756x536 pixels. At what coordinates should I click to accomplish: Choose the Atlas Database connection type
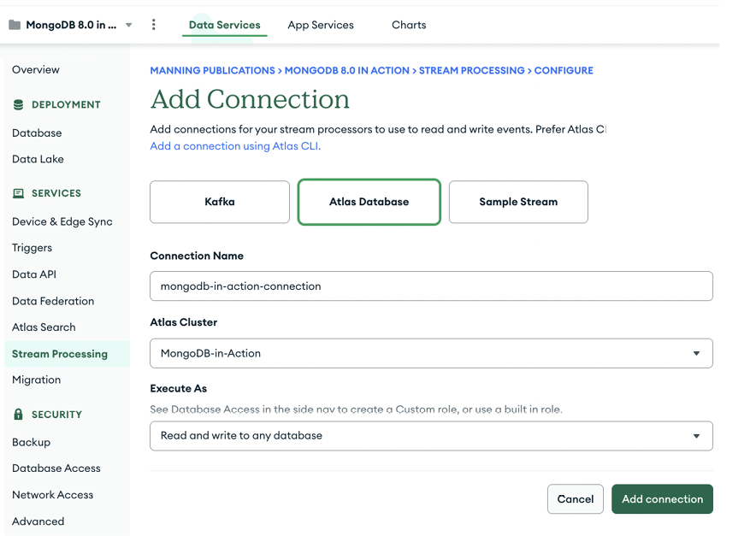(369, 202)
